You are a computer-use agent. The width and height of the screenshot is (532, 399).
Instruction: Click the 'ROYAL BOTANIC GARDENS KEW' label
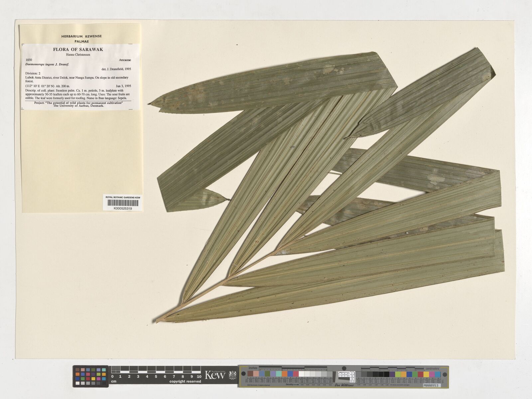123,198
